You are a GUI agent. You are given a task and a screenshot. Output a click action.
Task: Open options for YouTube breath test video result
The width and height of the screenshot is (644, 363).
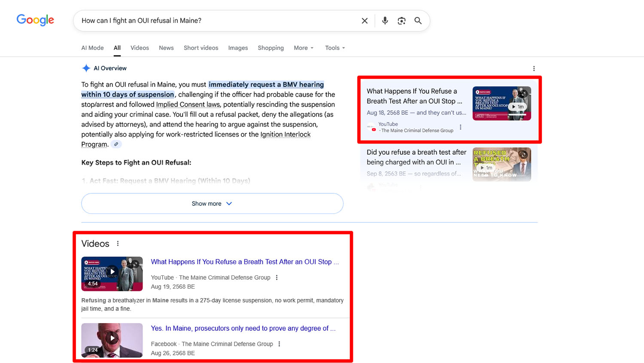pos(277,278)
